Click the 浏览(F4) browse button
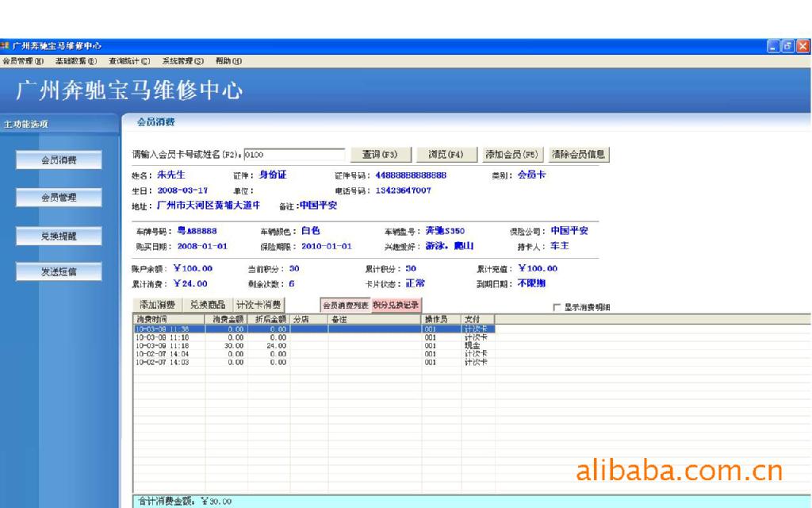Viewport: 812px width, 508px height. click(x=446, y=155)
